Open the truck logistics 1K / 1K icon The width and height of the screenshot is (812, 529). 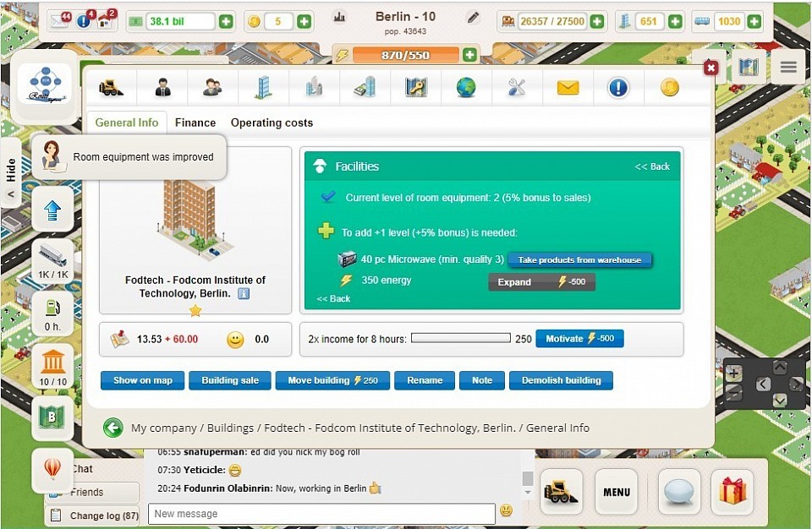tap(52, 261)
